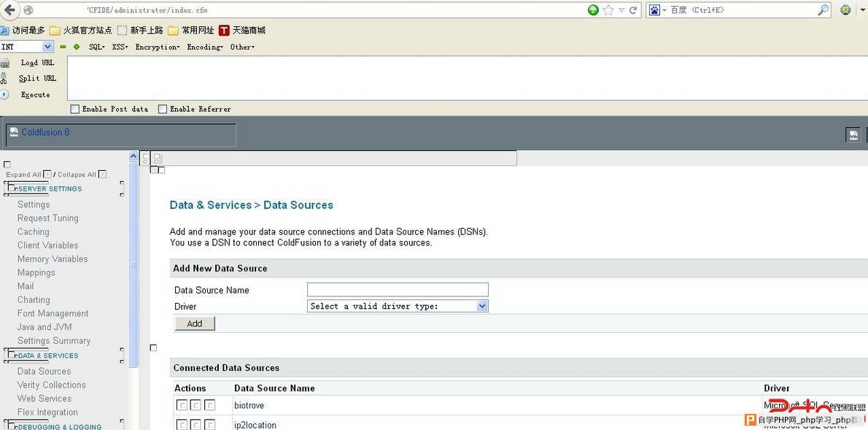Click the broken image icon on gray header right

coord(853,134)
